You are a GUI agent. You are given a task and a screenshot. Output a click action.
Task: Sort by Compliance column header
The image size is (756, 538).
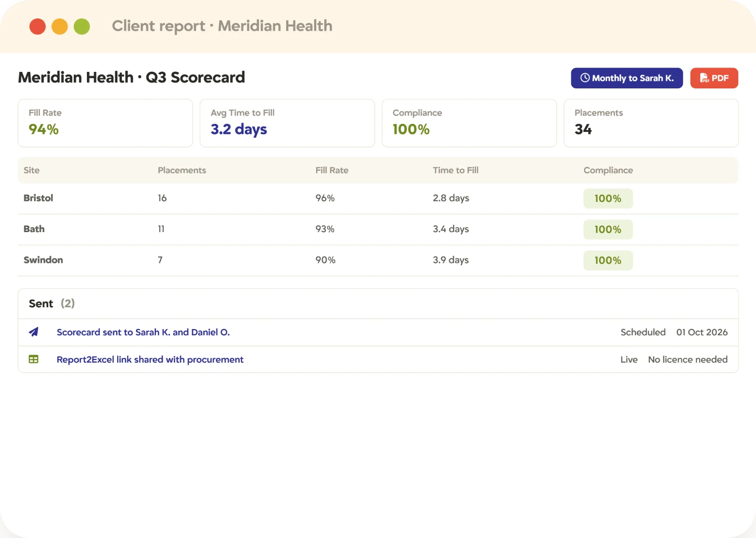tap(608, 170)
